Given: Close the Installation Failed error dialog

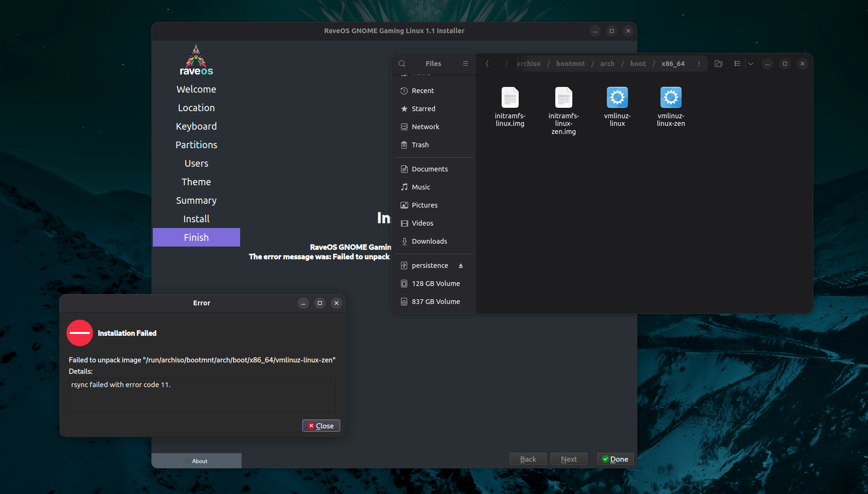Looking at the screenshot, I should [321, 426].
